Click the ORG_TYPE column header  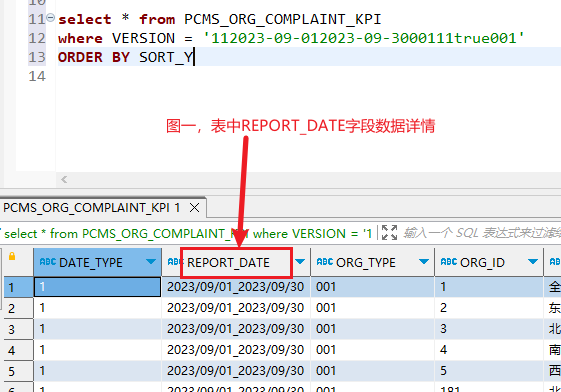pos(372,262)
